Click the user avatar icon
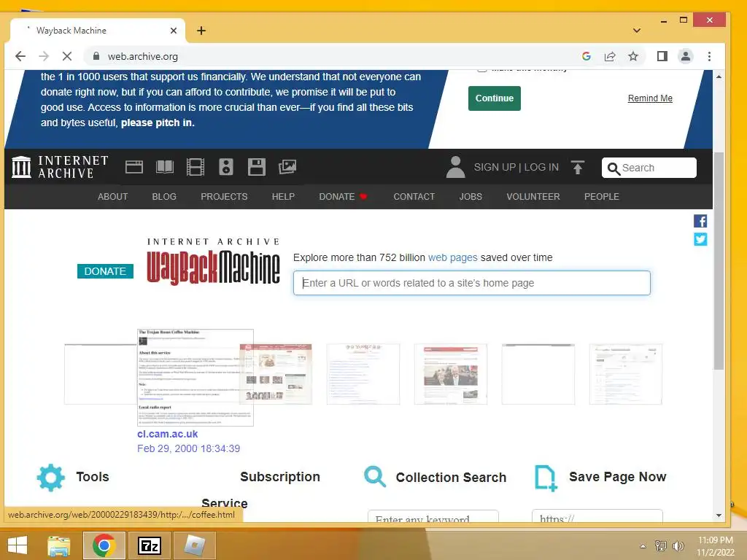The width and height of the screenshot is (747, 560). click(455, 167)
